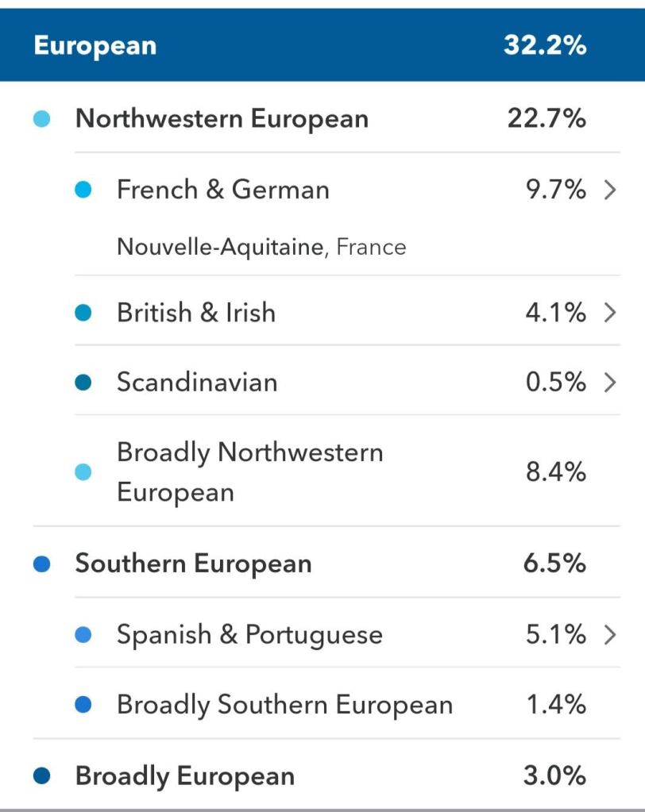Expand the Spanish & Portuguese chevron arrow
The width and height of the screenshot is (645, 812).
610,635
